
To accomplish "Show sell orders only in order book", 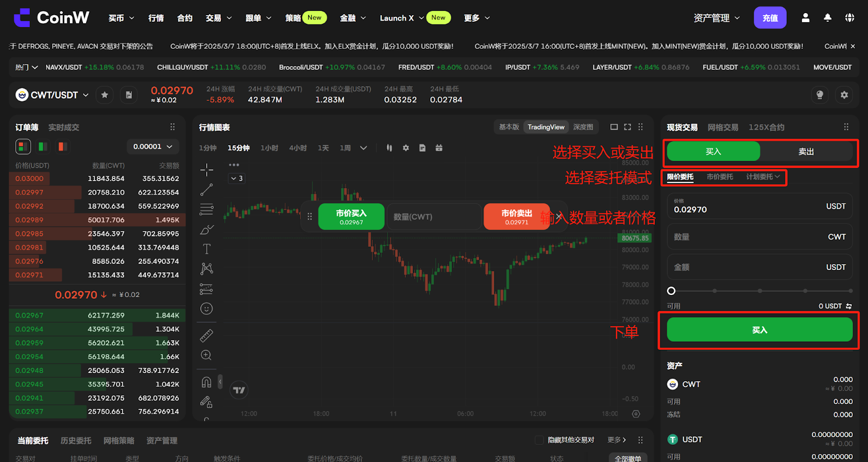I will click(x=63, y=146).
